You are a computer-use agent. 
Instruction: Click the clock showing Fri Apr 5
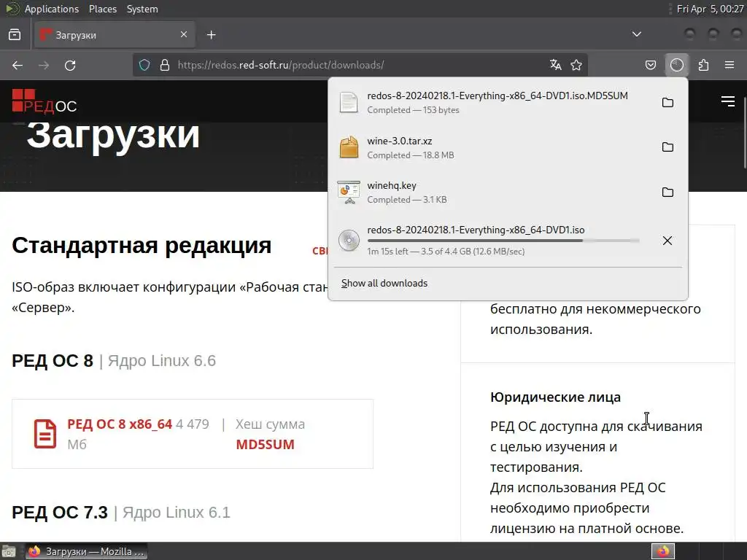click(x=710, y=9)
